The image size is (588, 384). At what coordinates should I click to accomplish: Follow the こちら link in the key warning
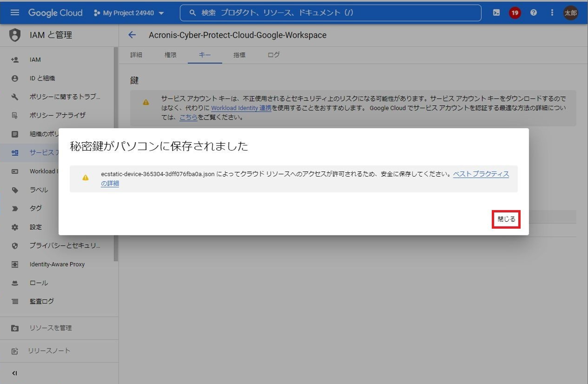click(x=189, y=117)
